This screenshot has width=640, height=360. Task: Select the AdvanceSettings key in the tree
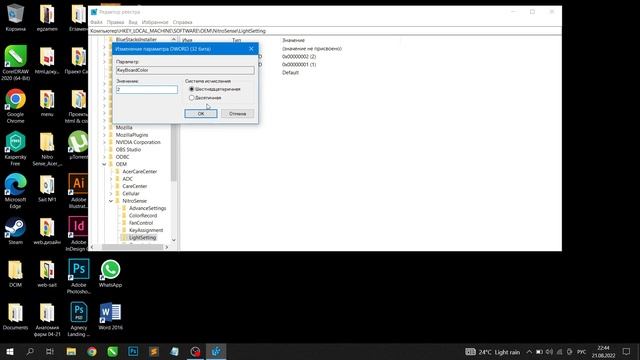click(x=147, y=208)
